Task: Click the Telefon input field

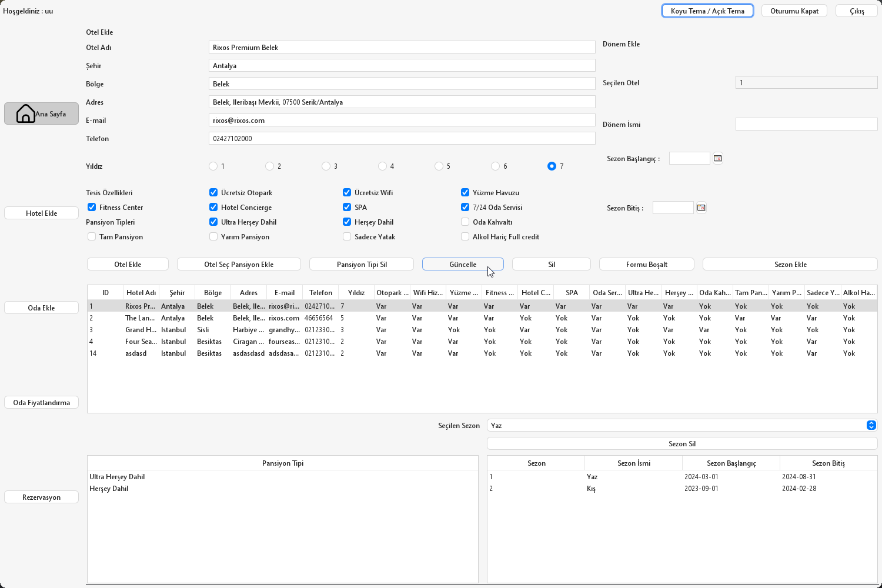Action: coord(402,138)
